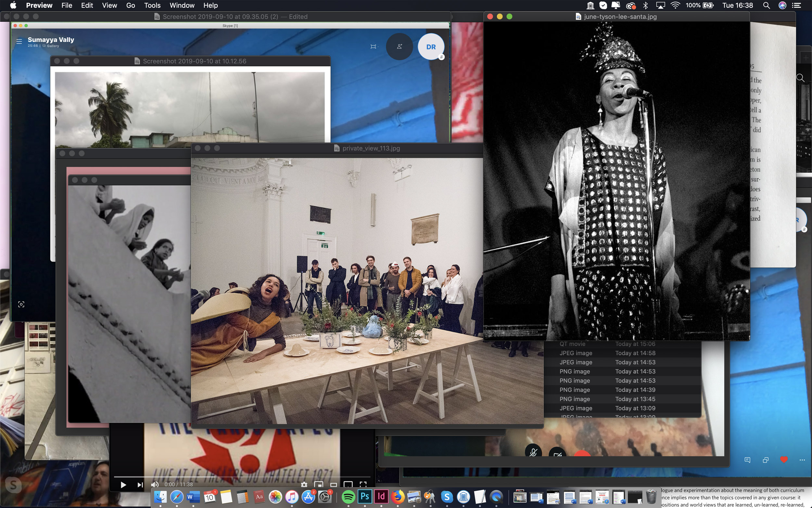812x508 pixels.
Task: Unmute microphone in the Skype call
Action: 533,452
